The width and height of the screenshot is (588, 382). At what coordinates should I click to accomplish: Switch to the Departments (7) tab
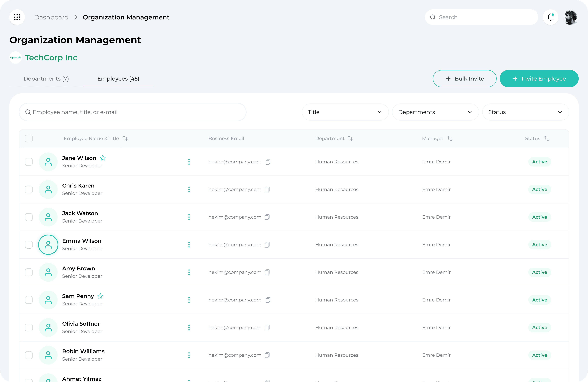coord(46,79)
